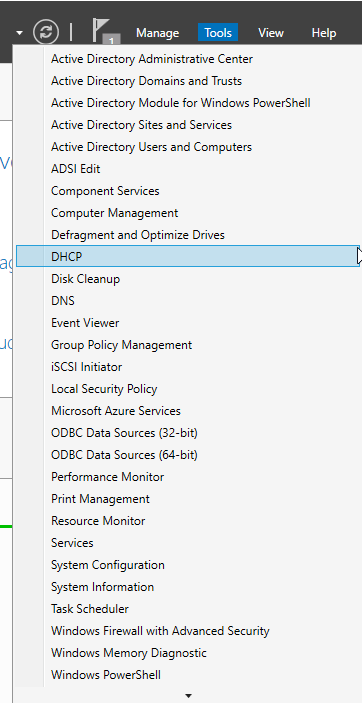
Task: Open the small dropdown arrow beside refresh
Action: [x=19, y=33]
